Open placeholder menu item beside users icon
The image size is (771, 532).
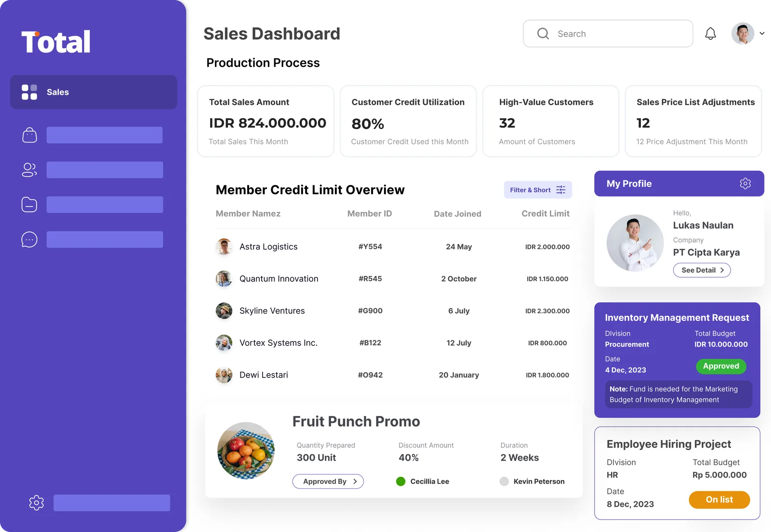coord(105,170)
